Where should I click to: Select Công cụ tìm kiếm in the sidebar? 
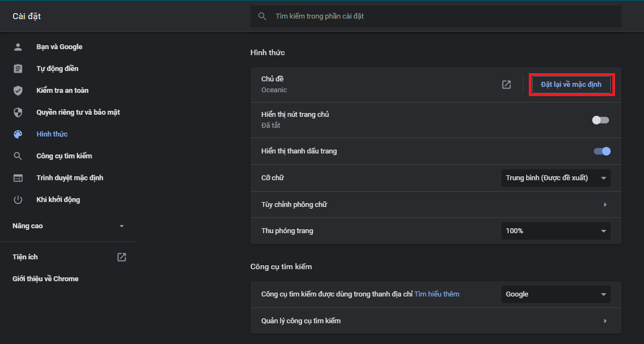coord(64,156)
